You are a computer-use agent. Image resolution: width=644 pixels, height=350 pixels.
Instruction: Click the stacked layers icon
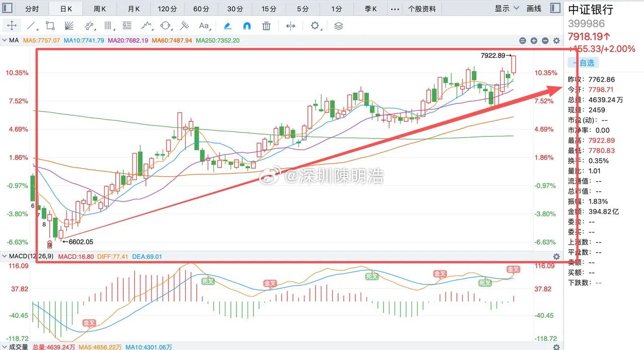pos(339,26)
